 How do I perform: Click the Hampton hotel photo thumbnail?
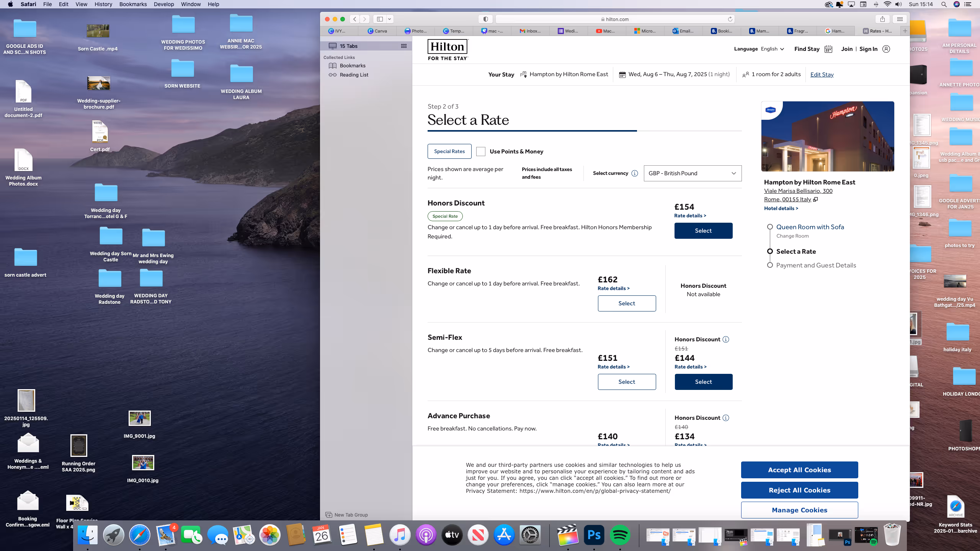[827, 136]
